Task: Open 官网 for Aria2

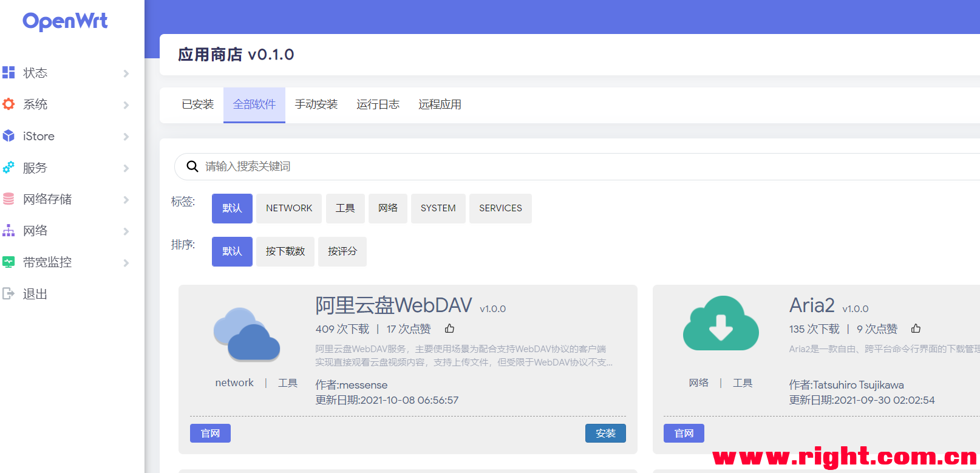Action: (x=684, y=433)
